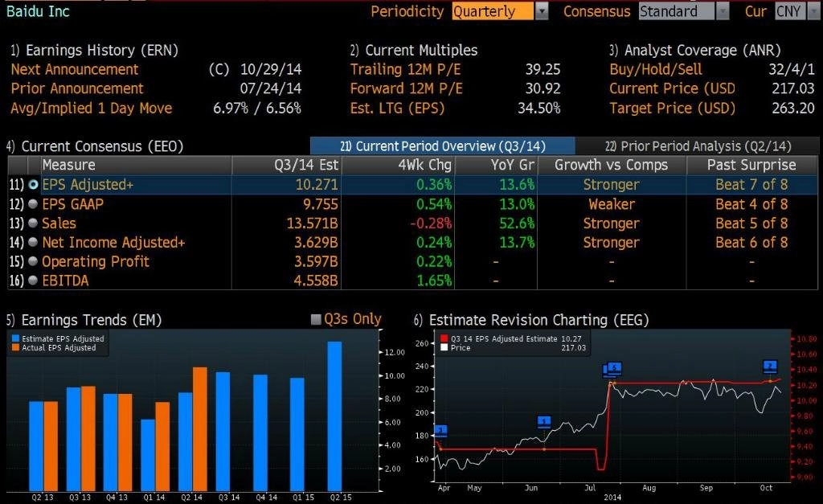The width and height of the screenshot is (823, 504).
Task: Click the Next Announcement date 10/29/14
Action: click(x=271, y=69)
